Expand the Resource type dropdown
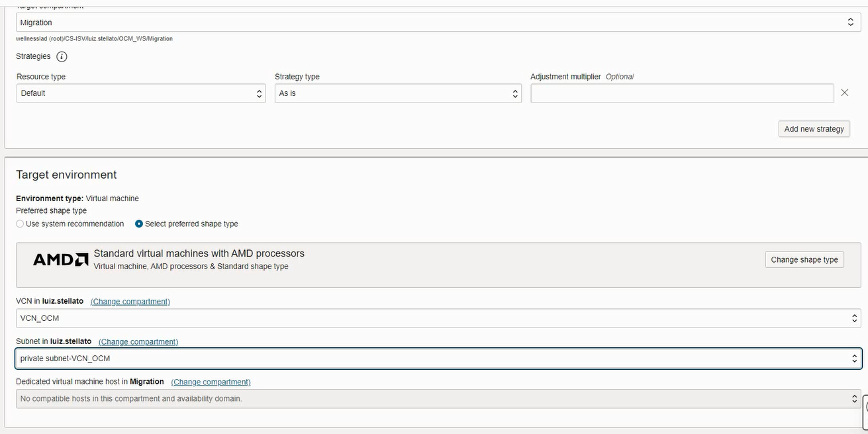 click(141, 93)
